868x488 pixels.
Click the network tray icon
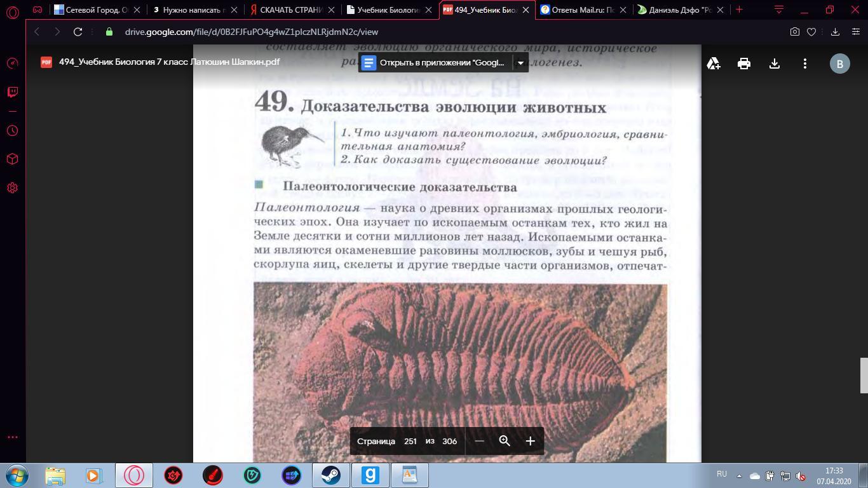click(785, 476)
